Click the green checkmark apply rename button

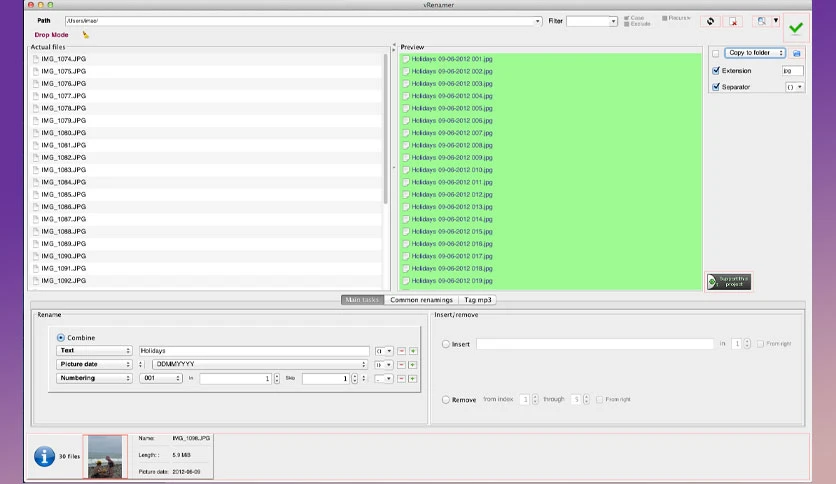[796, 28]
